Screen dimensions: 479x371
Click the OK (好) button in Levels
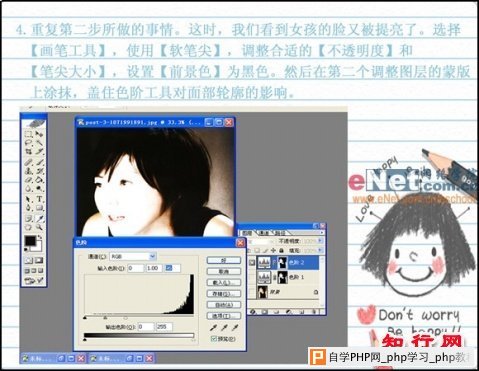[x=224, y=260]
